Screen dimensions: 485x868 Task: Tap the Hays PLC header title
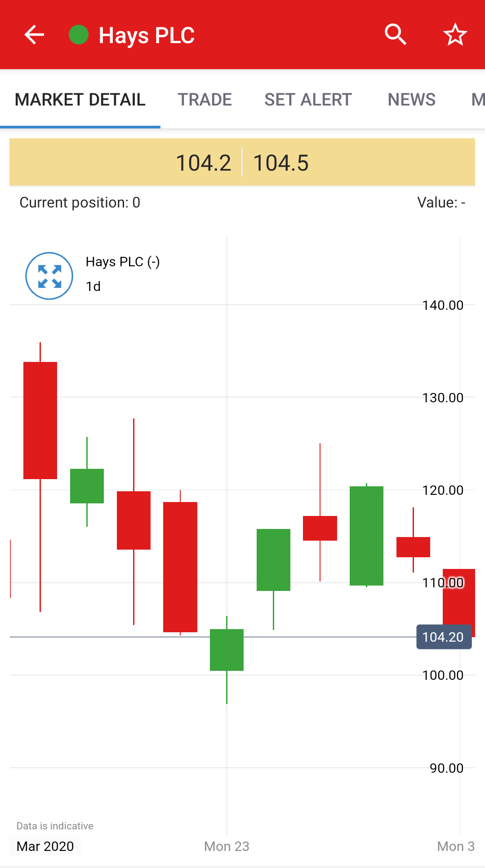tap(147, 35)
